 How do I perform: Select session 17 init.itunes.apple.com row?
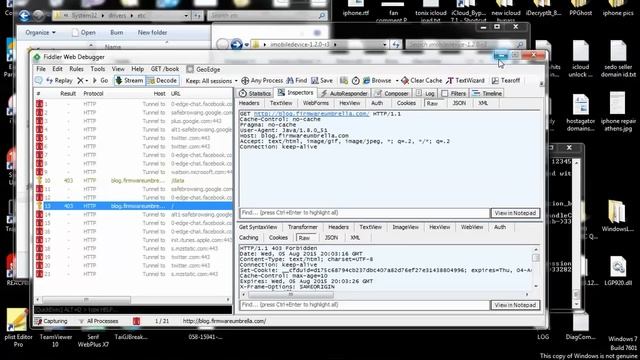pos(134,240)
